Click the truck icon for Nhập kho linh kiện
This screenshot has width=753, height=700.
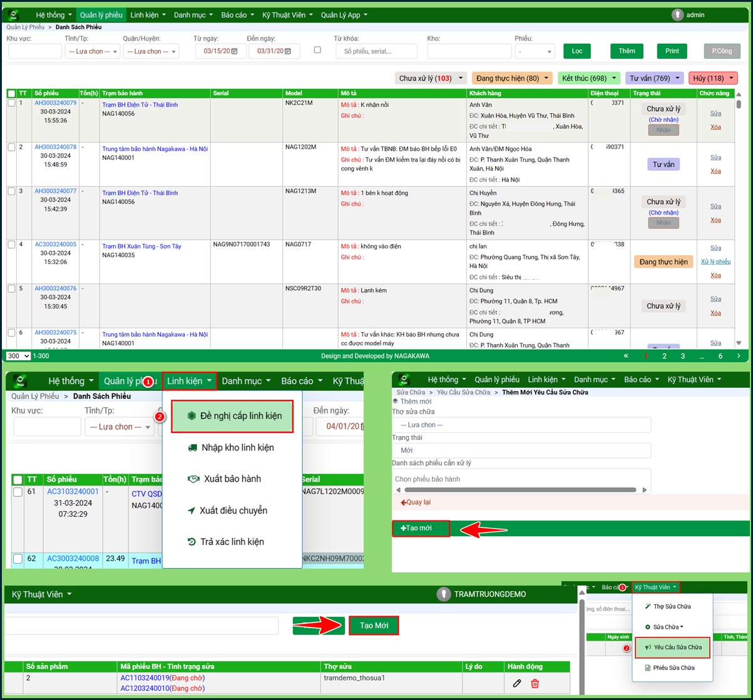[193, 447]
